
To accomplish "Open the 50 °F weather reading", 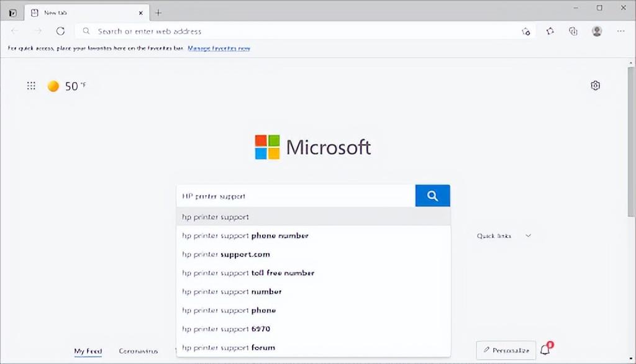I will [75, 86].
